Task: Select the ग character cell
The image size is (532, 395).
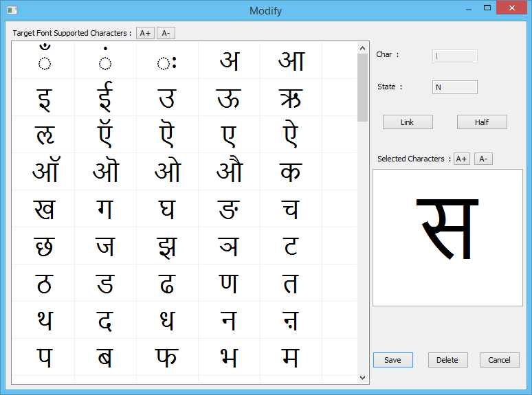Action: click(x=106, y=209)
